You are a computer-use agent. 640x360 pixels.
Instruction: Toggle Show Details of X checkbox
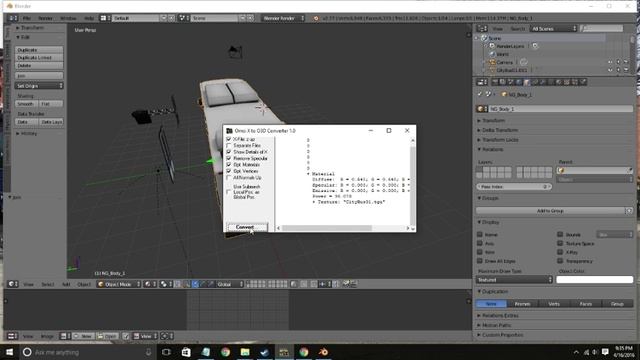click(x=229, y=152)
